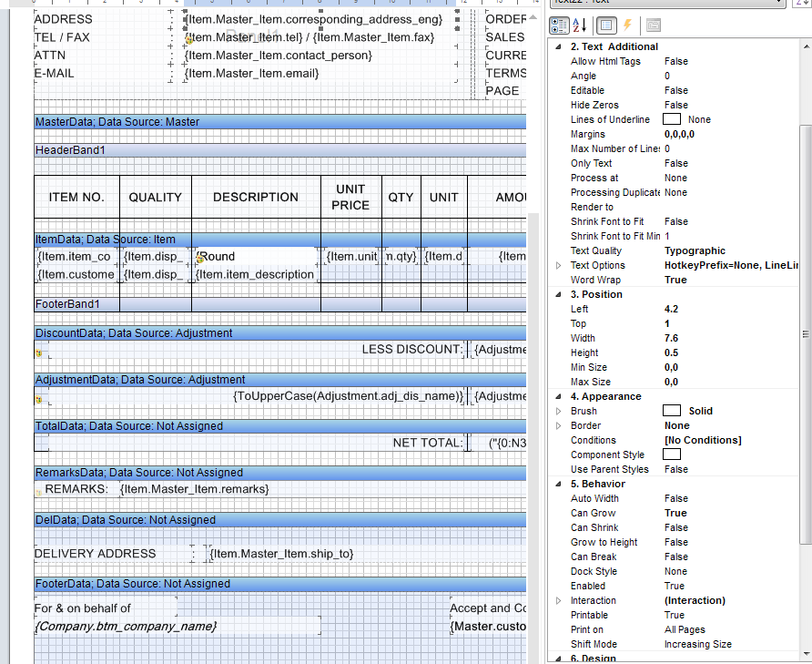
Task: Select the ITEM NO. column header text
Action: pos(76,198)
